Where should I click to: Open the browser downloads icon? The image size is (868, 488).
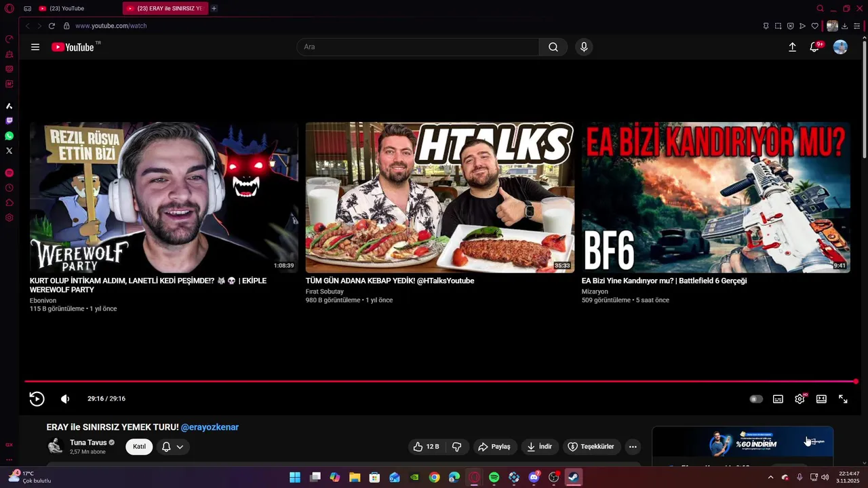point(845,26)
